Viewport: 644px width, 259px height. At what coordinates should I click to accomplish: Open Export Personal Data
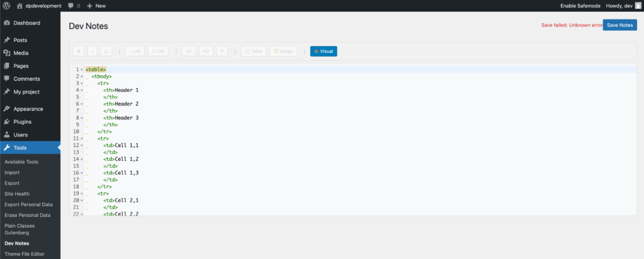tap(28, 204)
